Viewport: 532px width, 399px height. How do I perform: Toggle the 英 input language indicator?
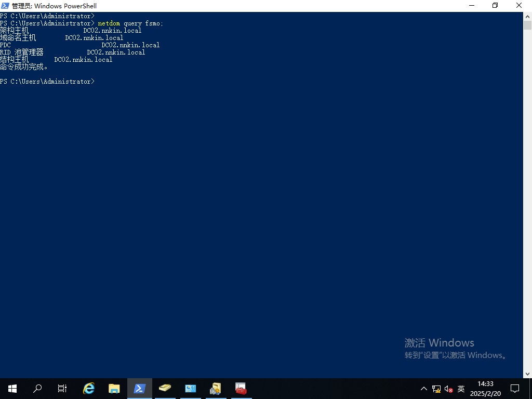(461, 389)
